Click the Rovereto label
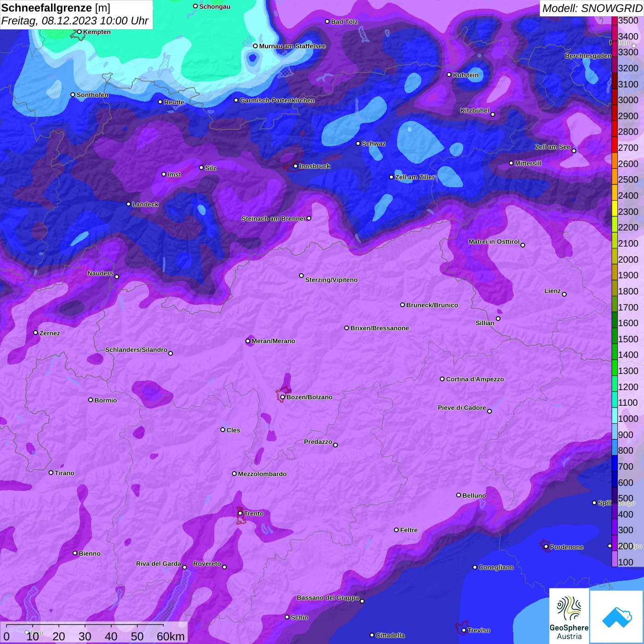Screen dimensions: 644x644 tap(207, 563)
